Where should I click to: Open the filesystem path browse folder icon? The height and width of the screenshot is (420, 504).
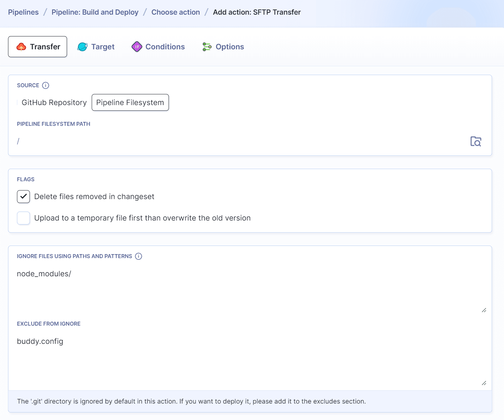(x=475, y=142)
